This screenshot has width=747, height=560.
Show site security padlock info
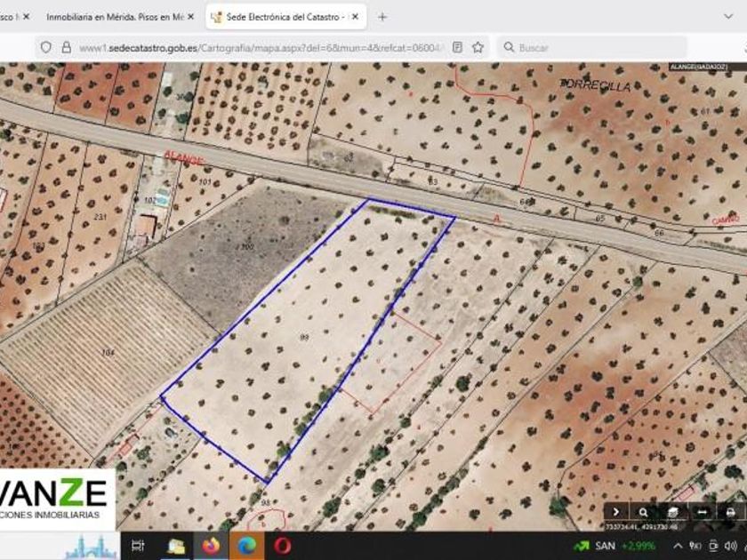(x=66, y=47)
